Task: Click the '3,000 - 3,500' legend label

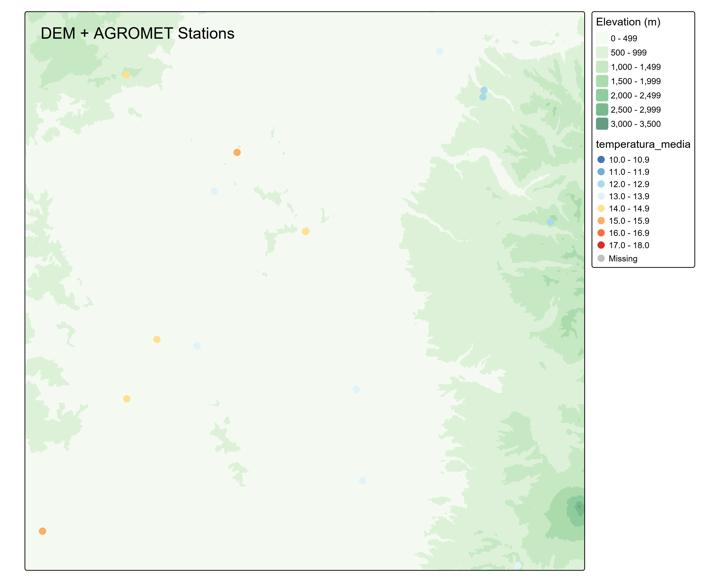Action: pos(636,124)
